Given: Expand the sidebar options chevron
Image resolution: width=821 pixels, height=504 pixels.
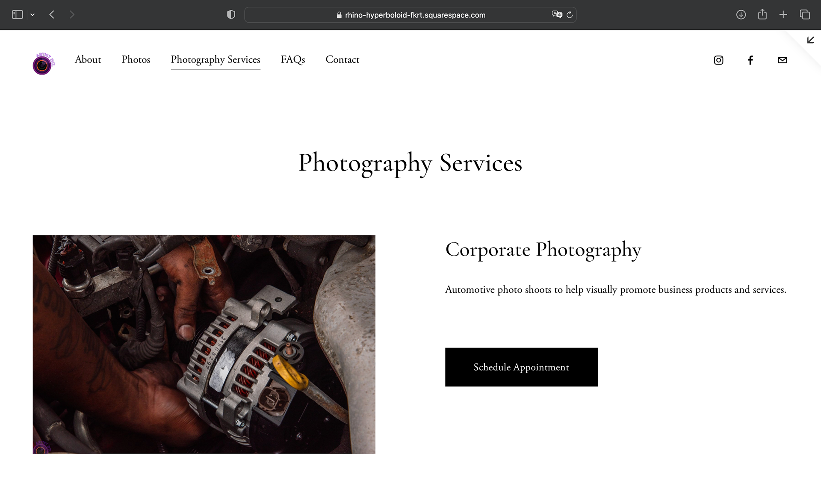Looking at the screenshot, I should [x=32, y=15].
